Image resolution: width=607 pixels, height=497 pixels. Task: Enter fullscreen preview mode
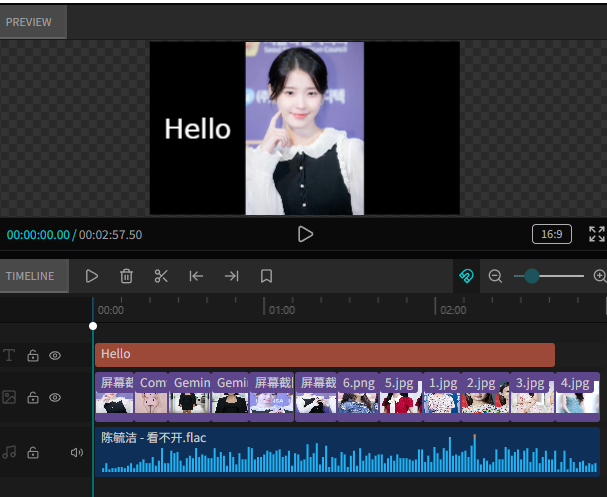coord(597,234)
